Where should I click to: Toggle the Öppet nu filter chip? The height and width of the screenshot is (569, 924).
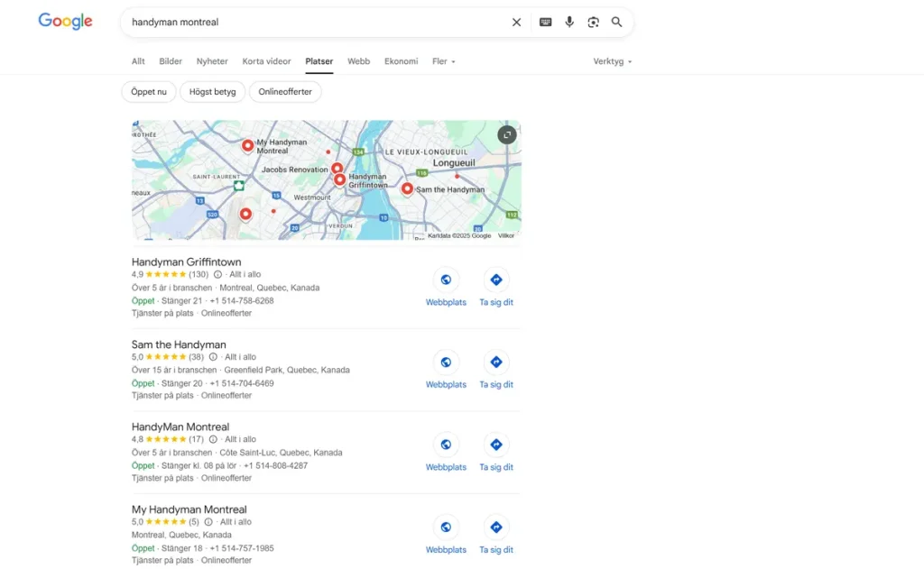pyautogui.click(x=149, y=92)
